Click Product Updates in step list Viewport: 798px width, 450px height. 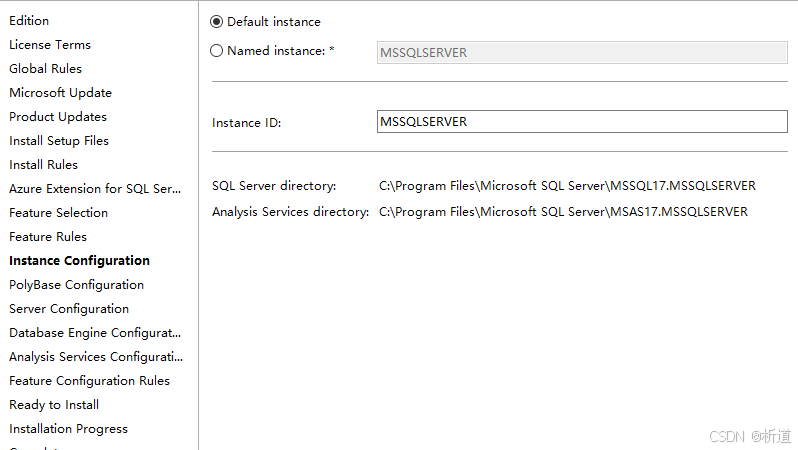(58, 117)
